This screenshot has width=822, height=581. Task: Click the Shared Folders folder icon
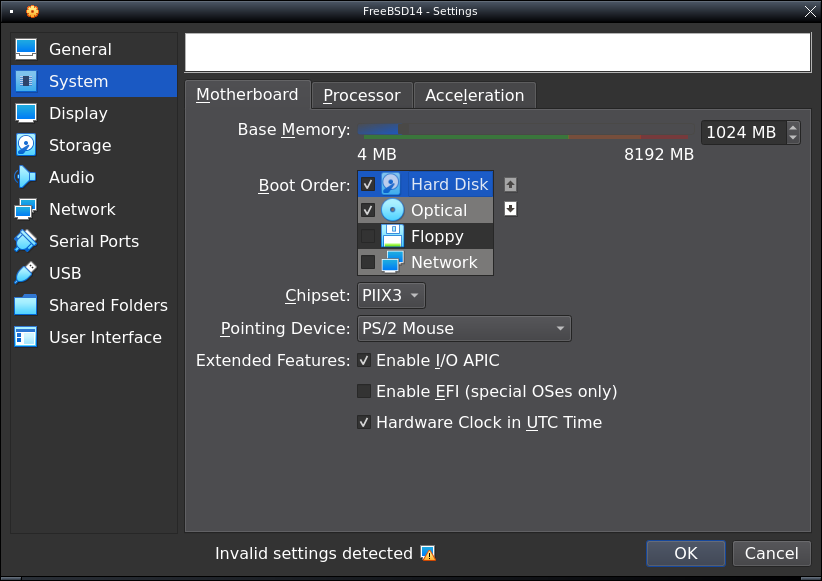26,305
